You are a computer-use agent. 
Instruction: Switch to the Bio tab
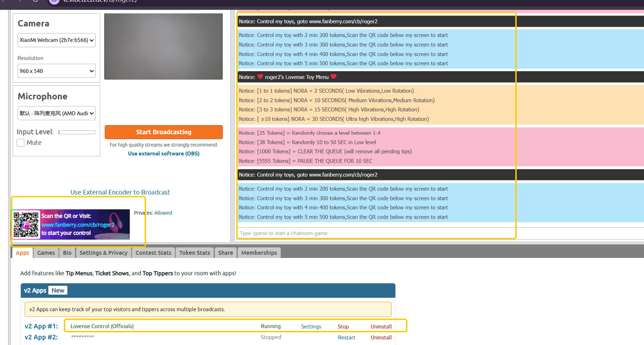coord(67,253)
